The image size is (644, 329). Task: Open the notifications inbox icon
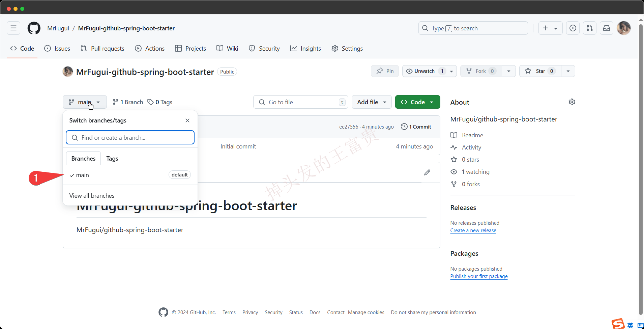(607, 28)
